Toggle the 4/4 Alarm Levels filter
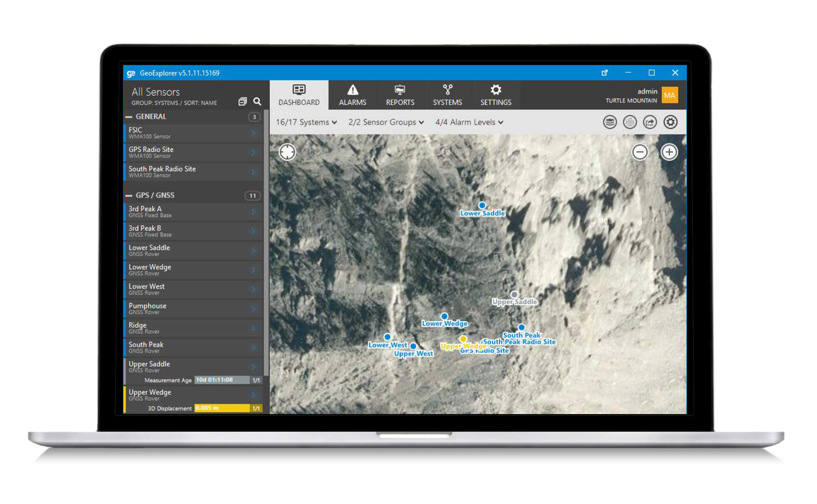817x504 pixels. click(x=469, y=122)
